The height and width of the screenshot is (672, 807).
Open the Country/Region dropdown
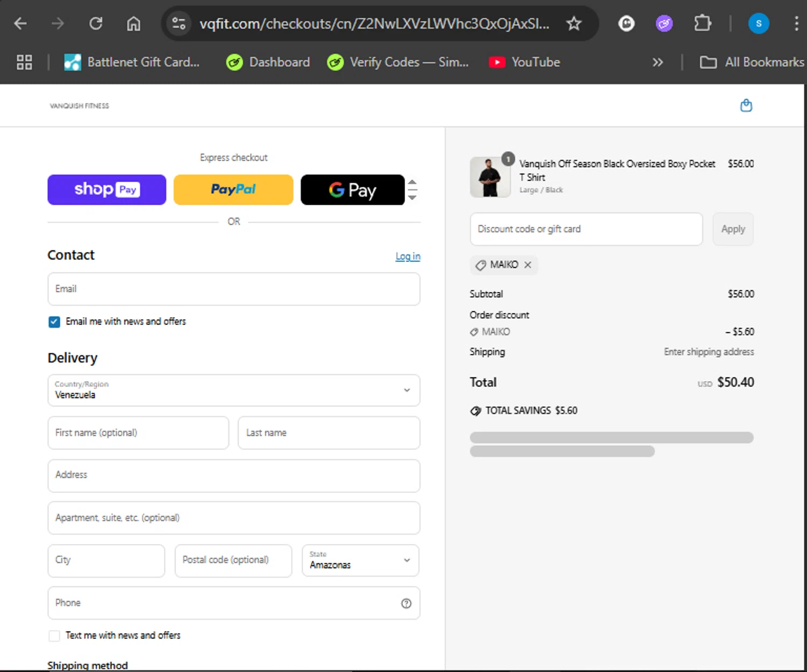[x=234, y=390]
